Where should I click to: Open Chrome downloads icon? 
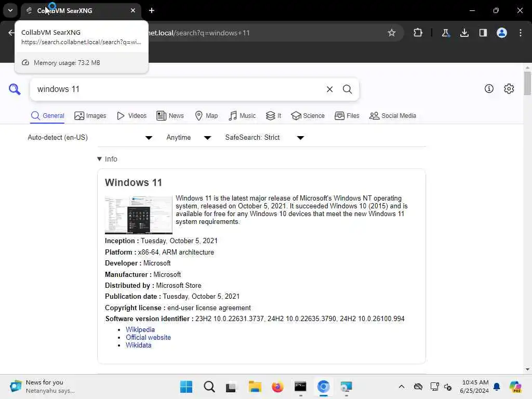[464, 33]
